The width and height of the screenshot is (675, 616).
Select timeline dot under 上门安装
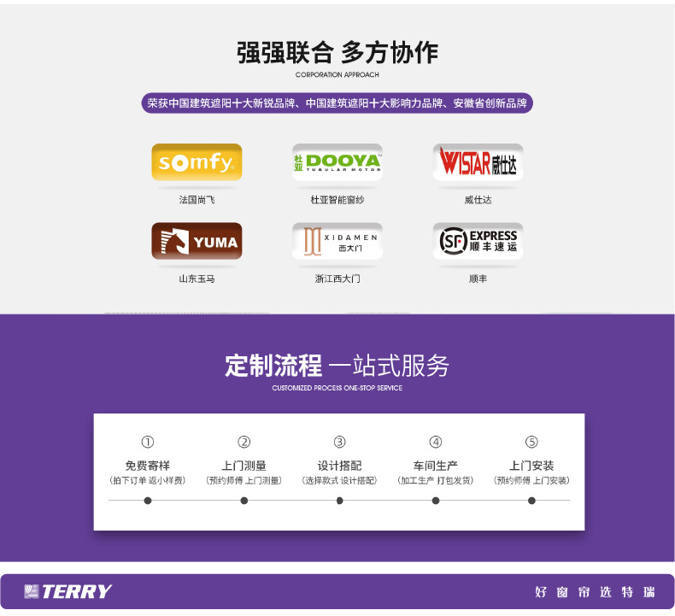[x=531, y=501]
